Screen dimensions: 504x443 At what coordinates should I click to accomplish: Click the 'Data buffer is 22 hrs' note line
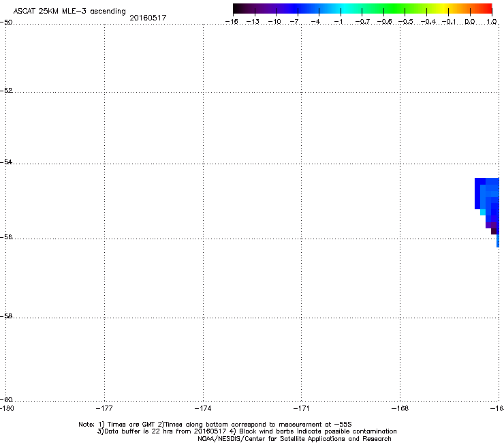point(247,431)
